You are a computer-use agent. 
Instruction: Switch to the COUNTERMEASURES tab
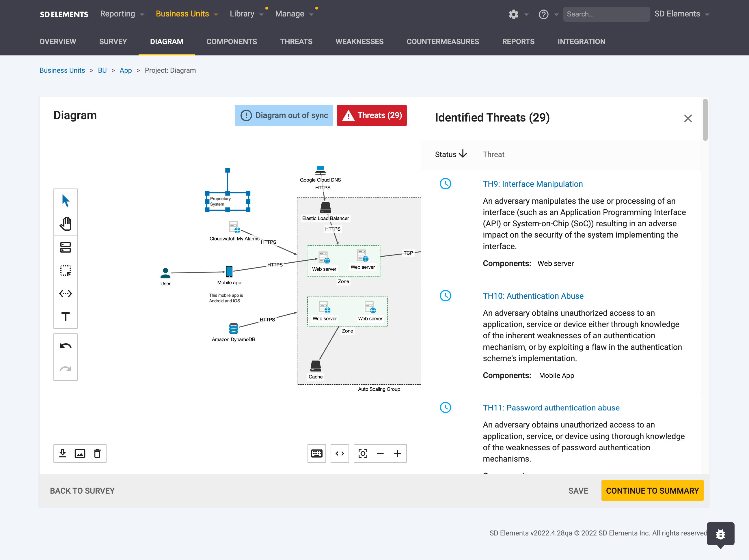(443, 42)
